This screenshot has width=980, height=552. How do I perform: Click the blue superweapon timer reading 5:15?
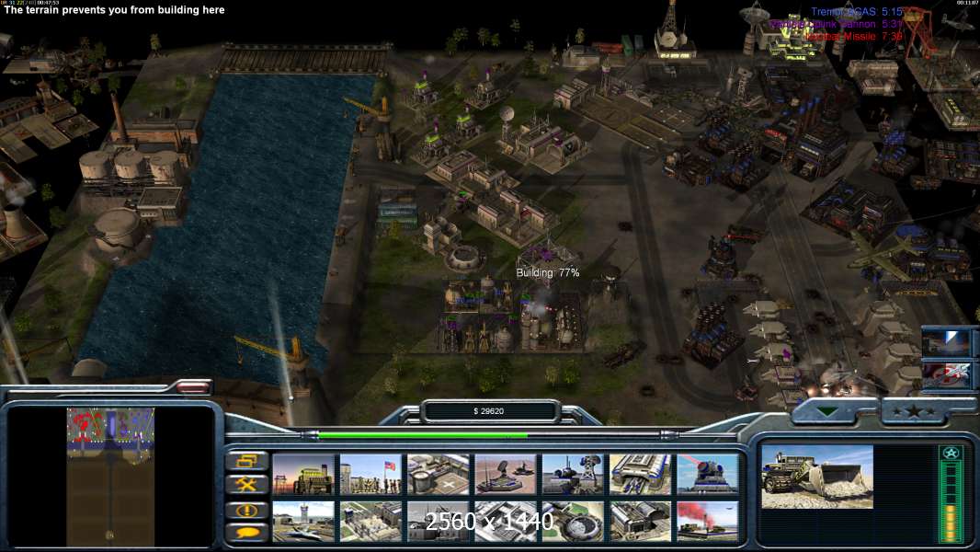tap(857, 11)
